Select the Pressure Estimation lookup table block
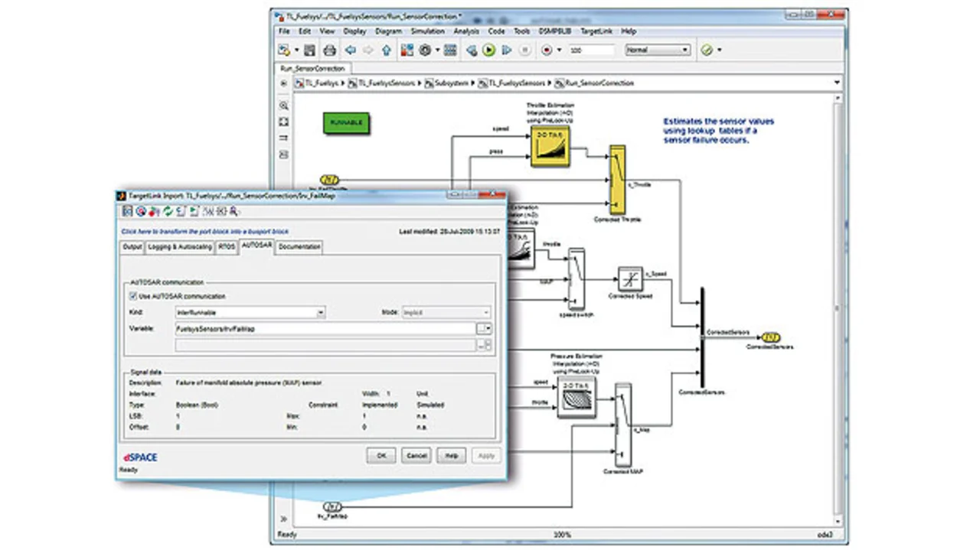 [577, 396]
